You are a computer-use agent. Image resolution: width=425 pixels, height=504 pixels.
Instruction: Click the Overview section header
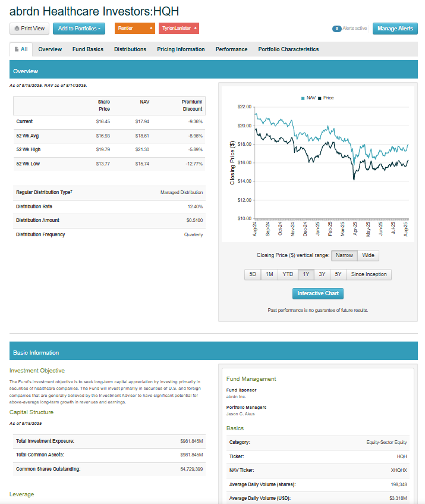coord(213,70)
